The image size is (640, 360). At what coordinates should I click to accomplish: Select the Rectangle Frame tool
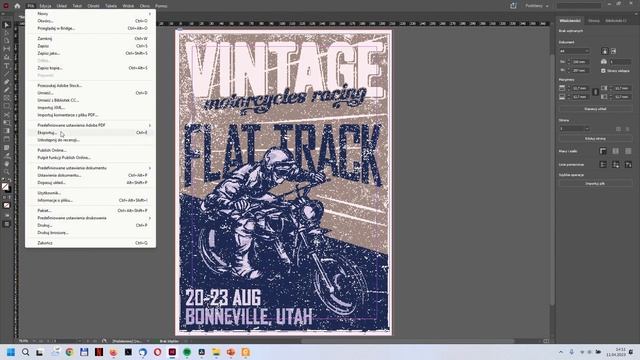pyautogui.click(x=6, y=98)
